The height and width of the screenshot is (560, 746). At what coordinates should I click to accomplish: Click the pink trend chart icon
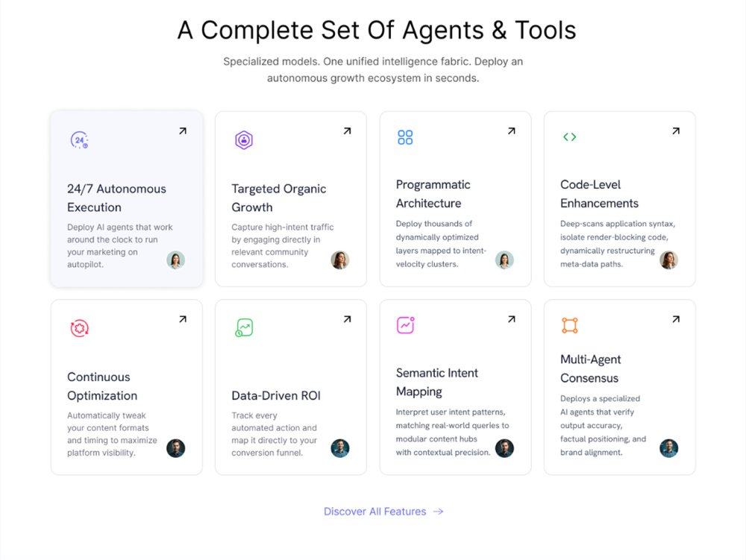[406, 325]
